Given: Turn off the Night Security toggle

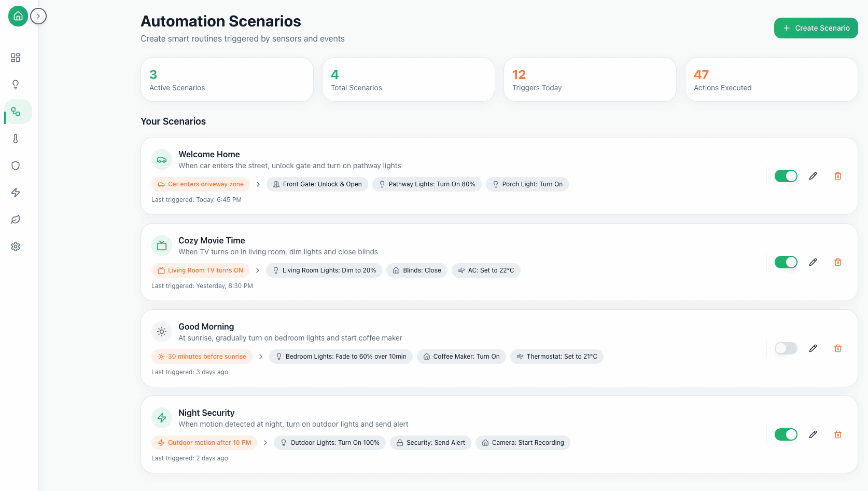Looking at the screenshot, I should pos(786,434).
